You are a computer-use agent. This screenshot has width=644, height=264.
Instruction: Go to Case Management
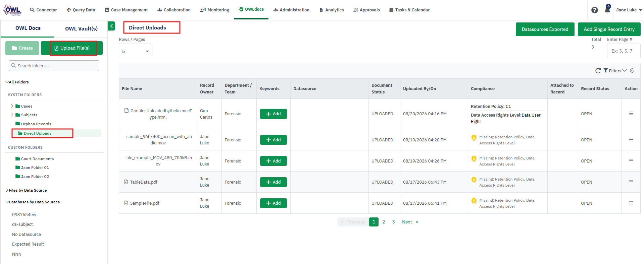[x=126, y=10]
